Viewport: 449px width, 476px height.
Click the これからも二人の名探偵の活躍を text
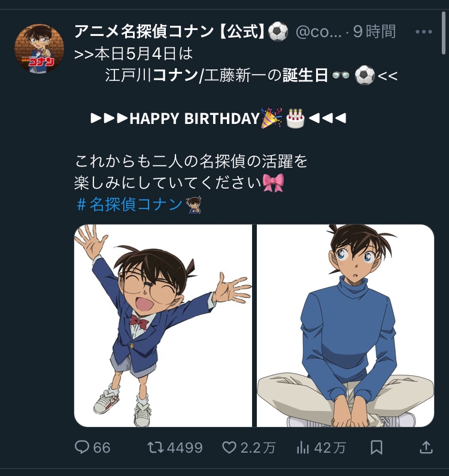click(x=192, y=162)
